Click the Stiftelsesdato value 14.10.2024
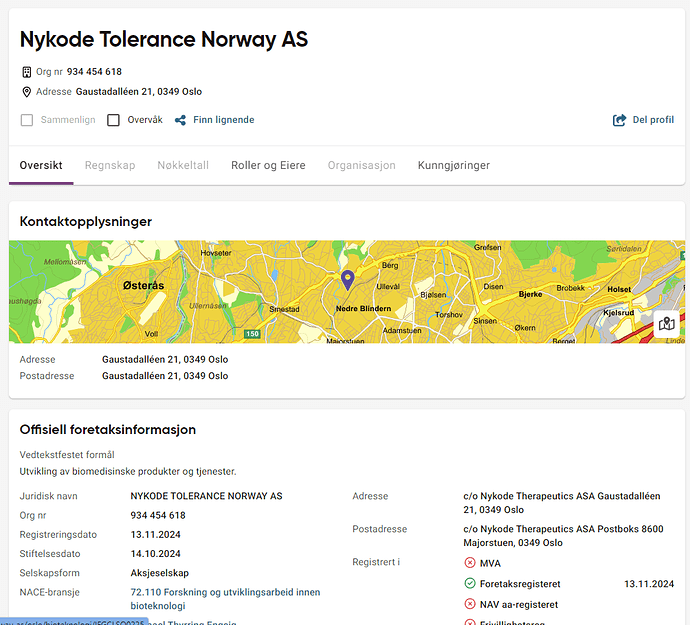The image size is (690, 625). coord(155,554)
